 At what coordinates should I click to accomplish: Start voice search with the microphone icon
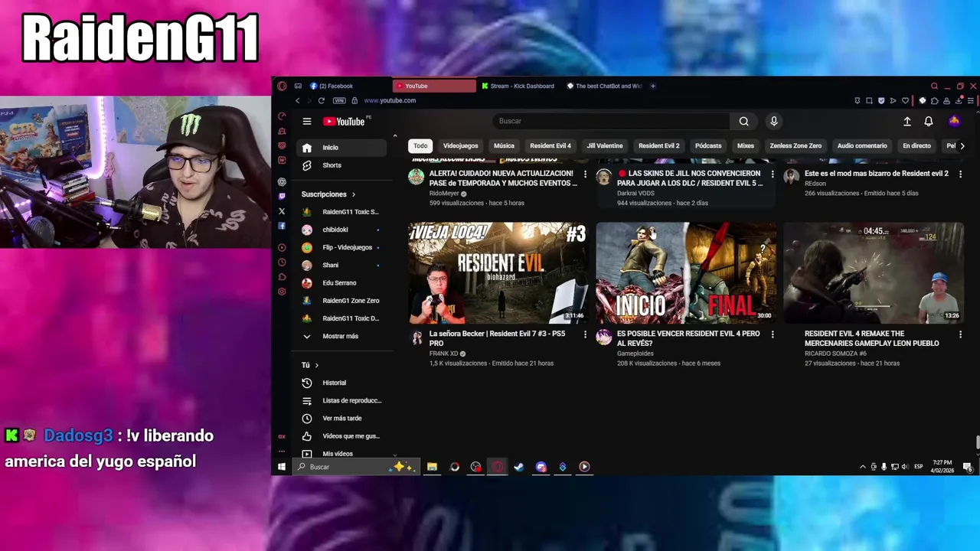(x=774, y=121)
